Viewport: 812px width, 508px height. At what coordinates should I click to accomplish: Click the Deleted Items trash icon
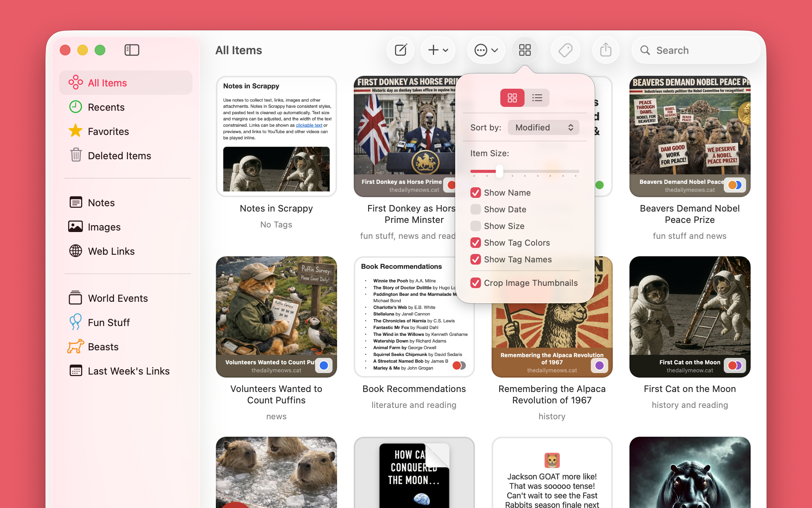point(76,155)
